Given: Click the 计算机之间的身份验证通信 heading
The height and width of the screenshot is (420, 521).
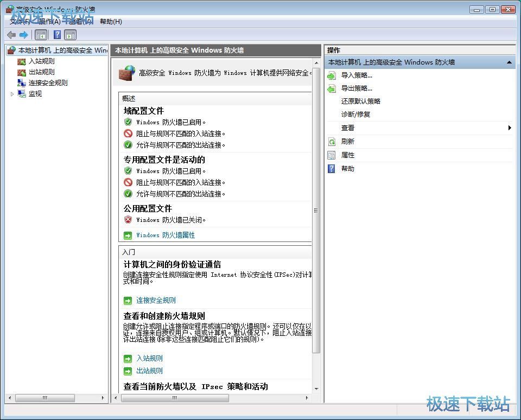Looking at the screenshot, I should coord(172,264).
